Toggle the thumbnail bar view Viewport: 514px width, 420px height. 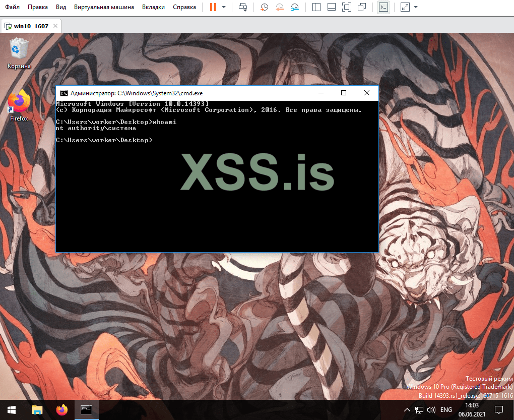(x=332, y=7)
